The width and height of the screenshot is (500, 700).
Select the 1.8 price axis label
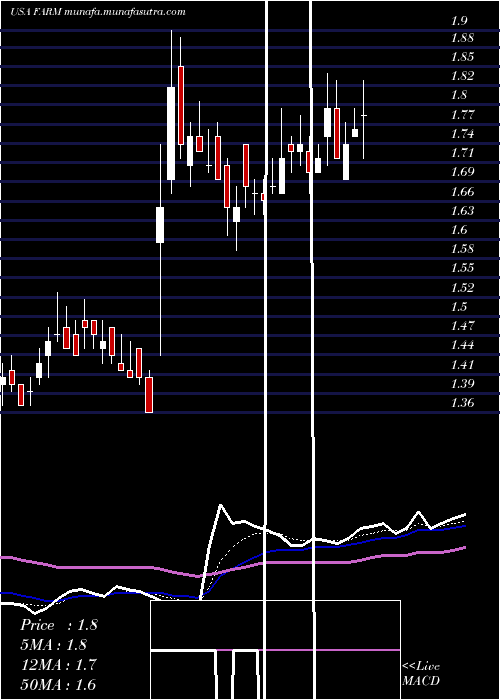point(458,95)
